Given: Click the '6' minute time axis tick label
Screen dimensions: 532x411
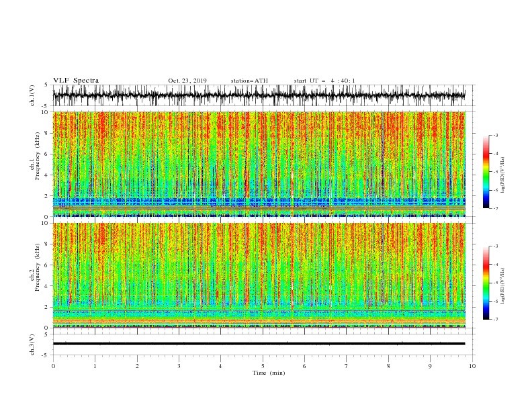Looking at the screenshot, I should click(304, 366).
